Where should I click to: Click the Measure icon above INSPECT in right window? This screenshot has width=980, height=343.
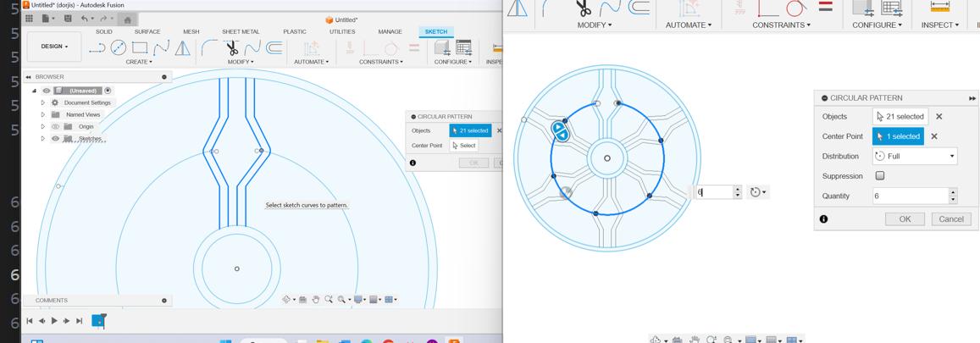[939, 7]
